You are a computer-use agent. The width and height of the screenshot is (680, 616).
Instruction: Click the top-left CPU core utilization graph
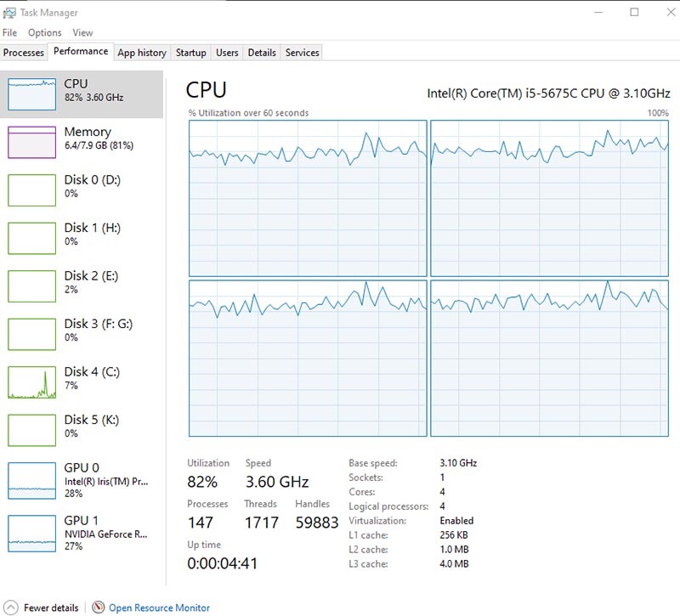click(x=308, y=198)
